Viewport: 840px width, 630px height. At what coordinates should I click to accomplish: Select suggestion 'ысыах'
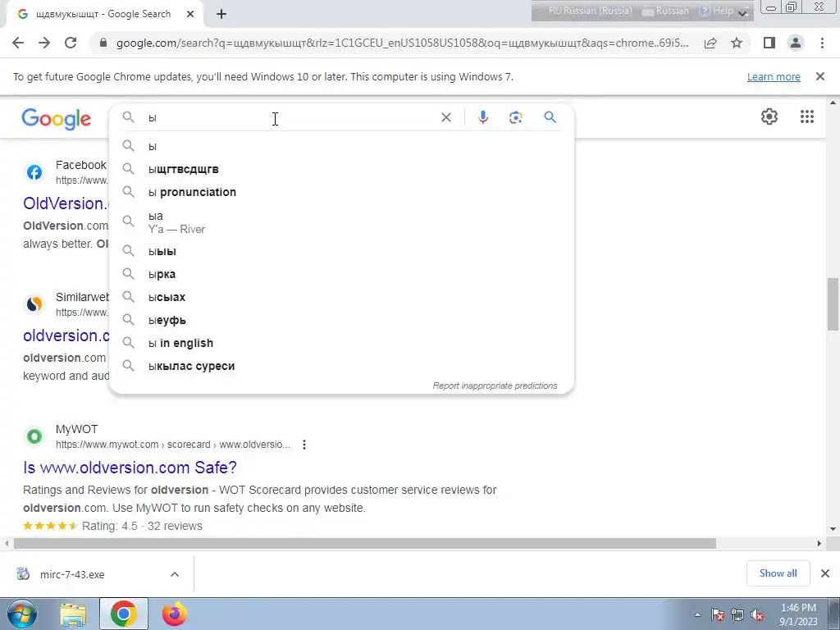click(x=341, y=297)
